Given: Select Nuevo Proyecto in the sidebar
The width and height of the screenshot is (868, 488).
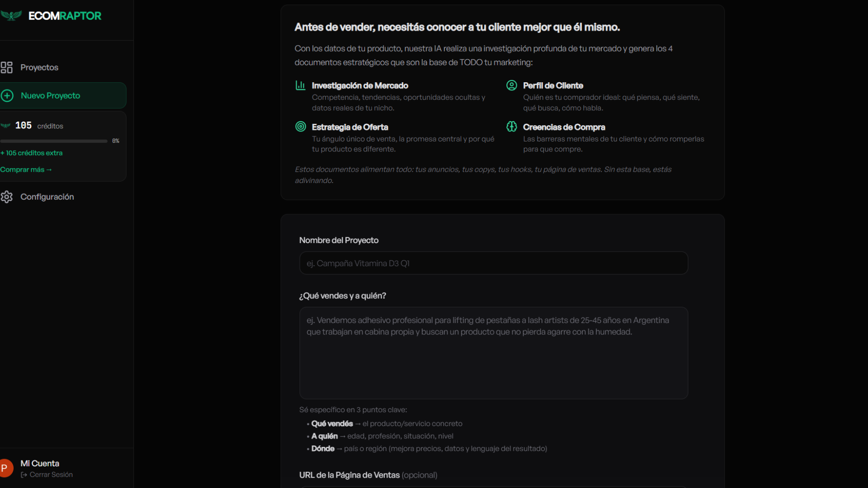Looking at the screenshot, I should click(50, 95).
